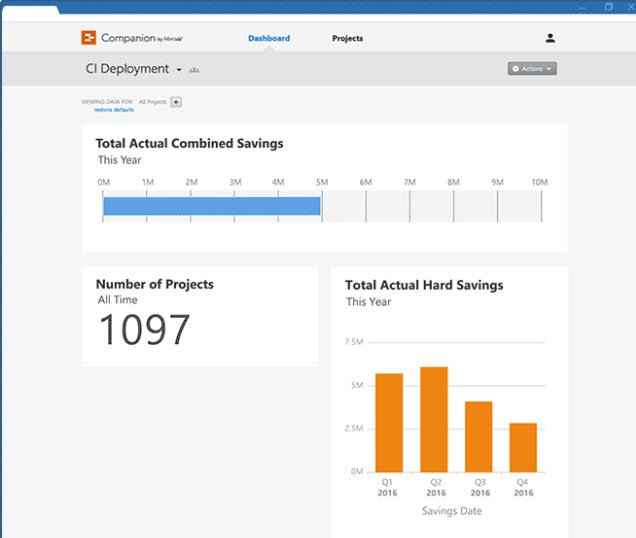The image size is (636, 538).
Task: Maximize the application window
Action: point(608,6)
